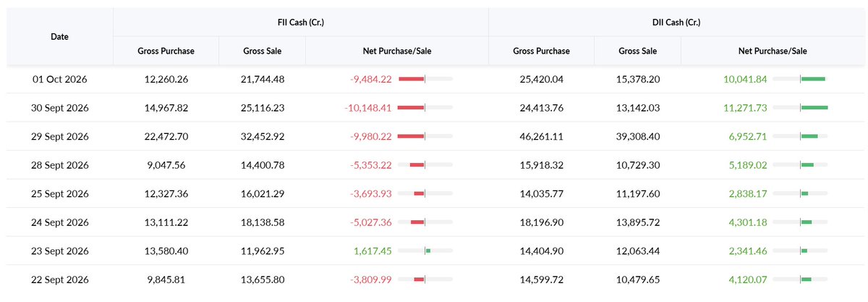868x302 pixels.
Task: Select the DII Cash (Cr.) group header
Action: (676, 22)
